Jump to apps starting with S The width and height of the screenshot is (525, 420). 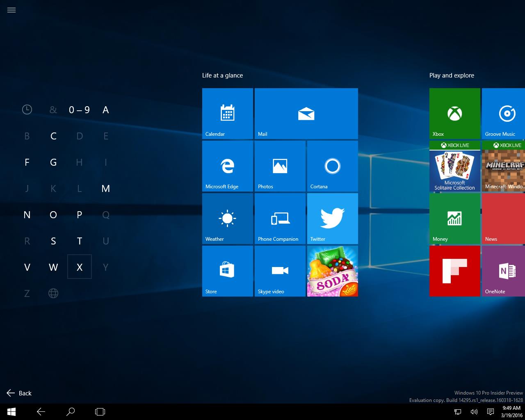53,241
